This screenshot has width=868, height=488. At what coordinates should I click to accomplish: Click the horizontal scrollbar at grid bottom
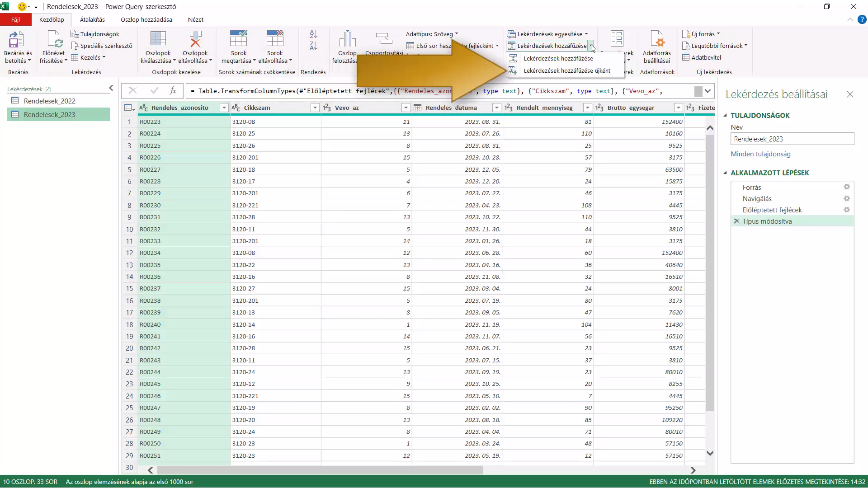421,470
